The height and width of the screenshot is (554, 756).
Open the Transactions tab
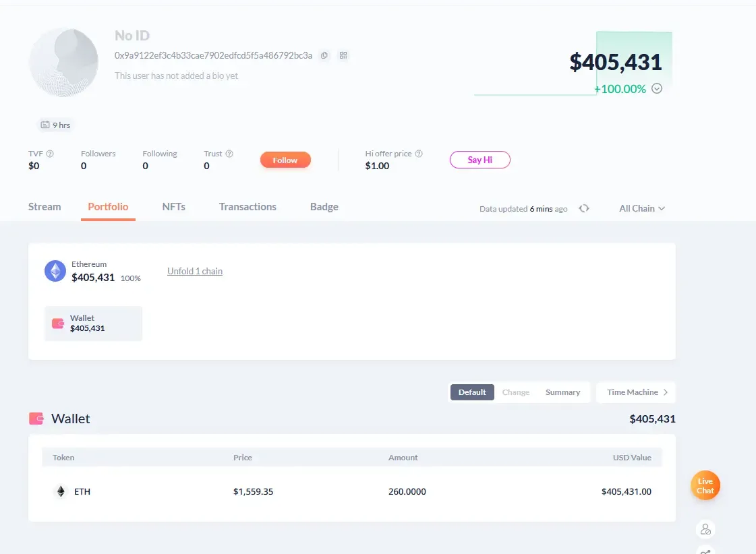pos(248,207)
